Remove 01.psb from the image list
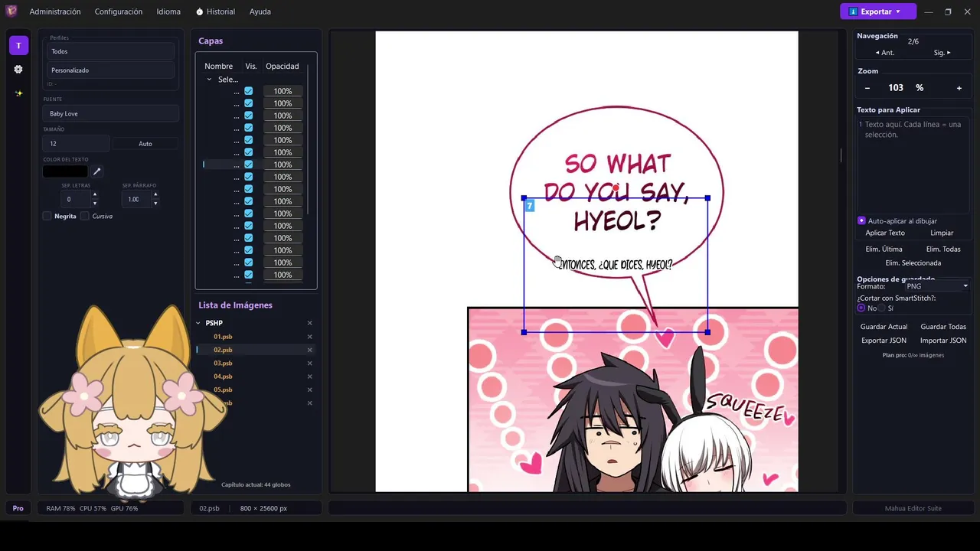 [310, 337]
